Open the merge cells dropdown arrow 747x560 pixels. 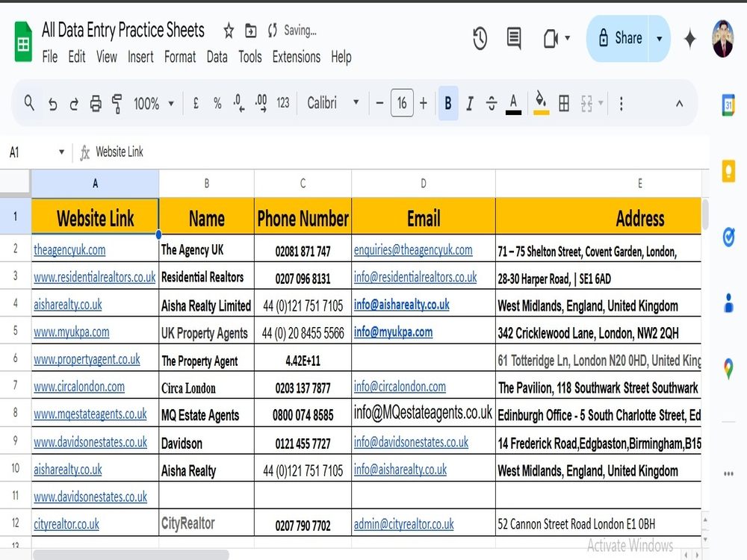coord(601,103)
